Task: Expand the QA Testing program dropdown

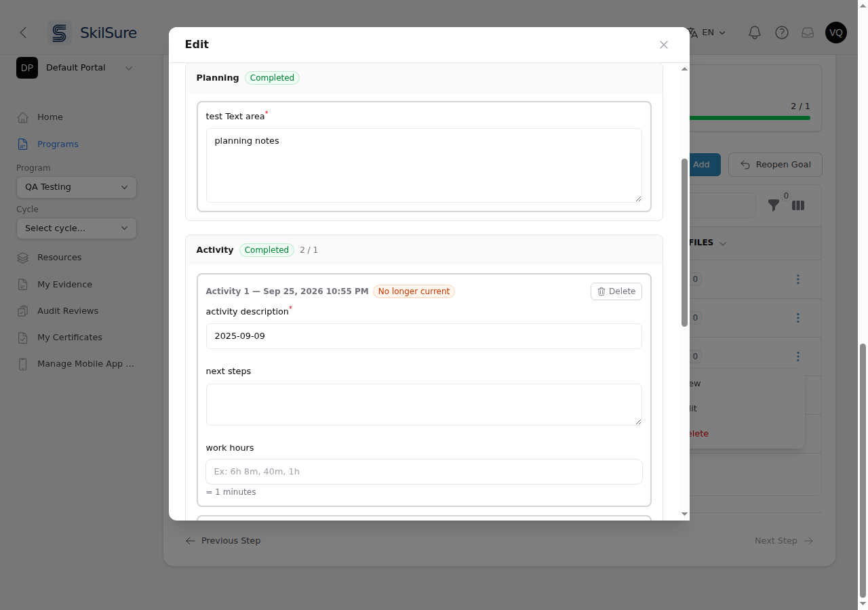Action: coord(77,187)
